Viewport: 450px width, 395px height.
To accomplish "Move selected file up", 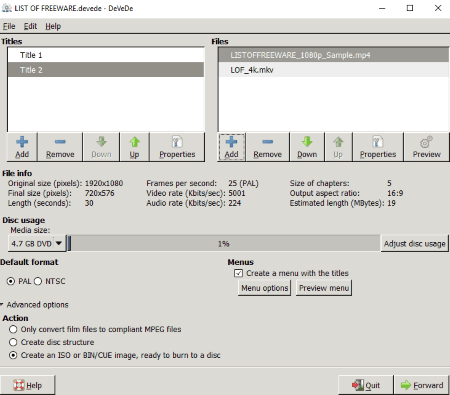I will tap(338, 147).
